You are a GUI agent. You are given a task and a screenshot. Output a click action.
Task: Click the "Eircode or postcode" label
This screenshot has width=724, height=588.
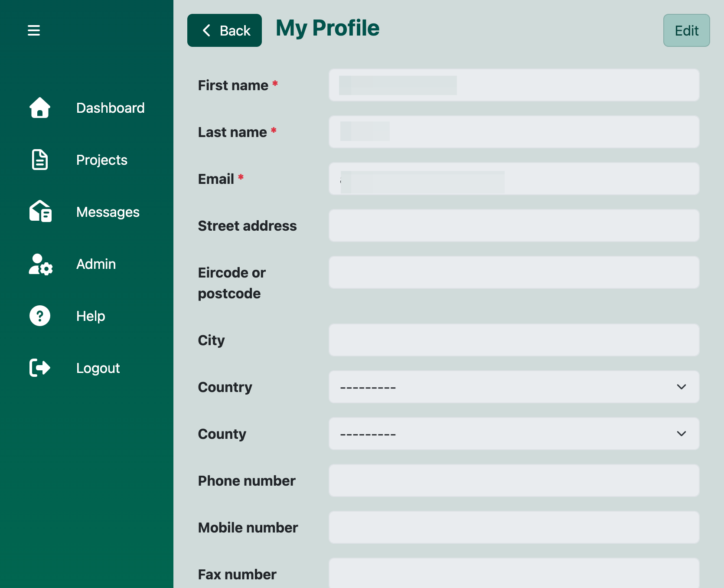click(x=232, y=283)
